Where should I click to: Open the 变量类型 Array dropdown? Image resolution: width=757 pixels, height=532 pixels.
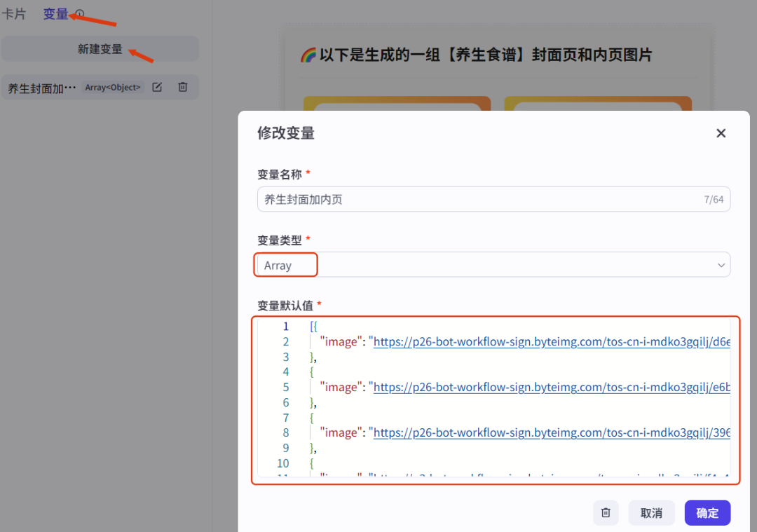pos(493,265)
